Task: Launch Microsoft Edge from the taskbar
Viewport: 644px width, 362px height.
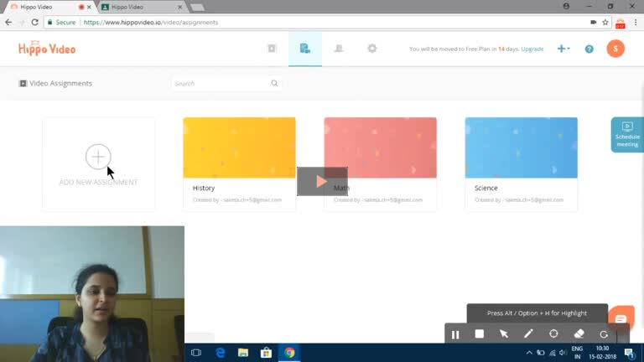Action: [x=221, y=353]
